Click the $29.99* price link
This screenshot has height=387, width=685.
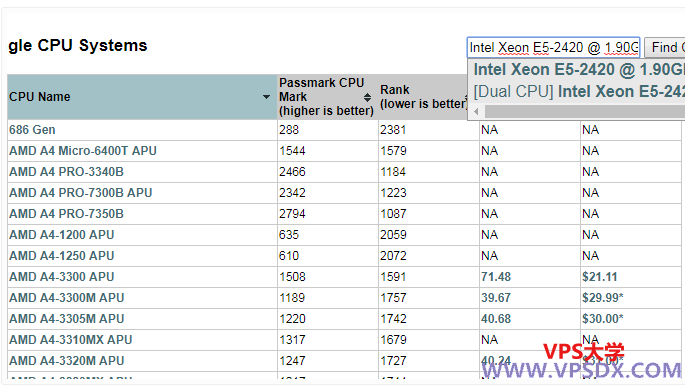pos(602,297)
